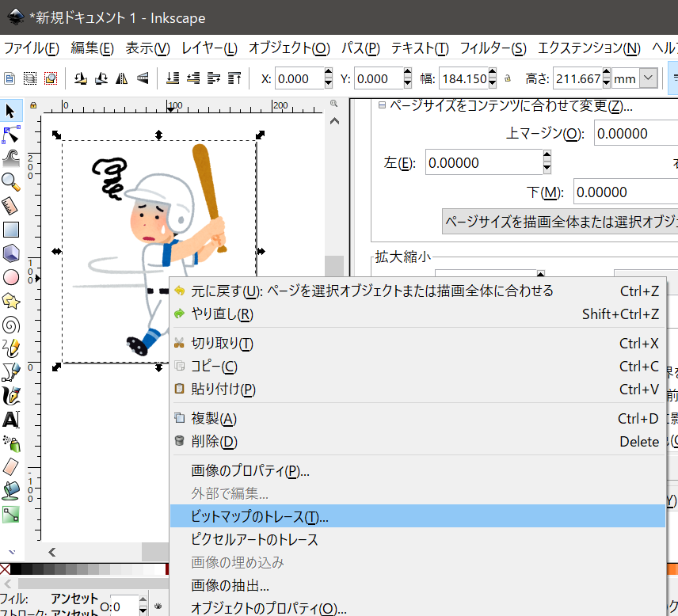The image size is (678, 616).
Task: Select the Spray tool
Action: click(x=10, y=443)
